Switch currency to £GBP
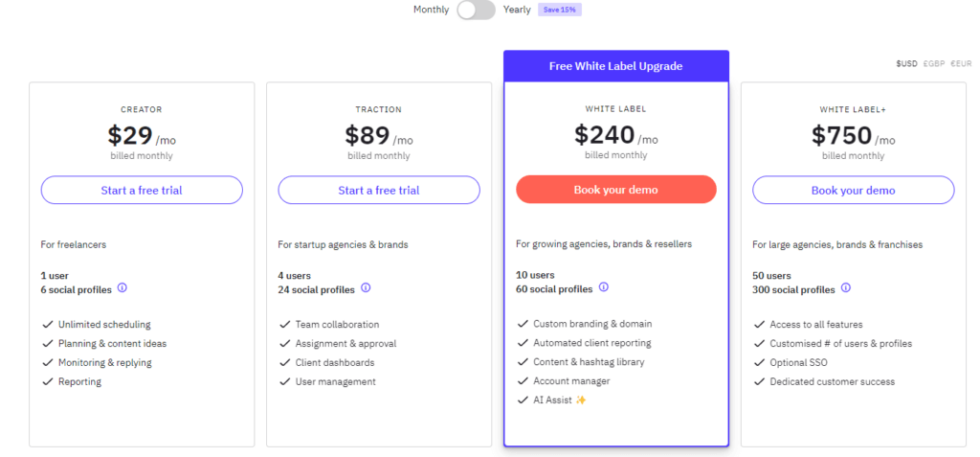This screenshot has width=980, height=457. point(934,64)
